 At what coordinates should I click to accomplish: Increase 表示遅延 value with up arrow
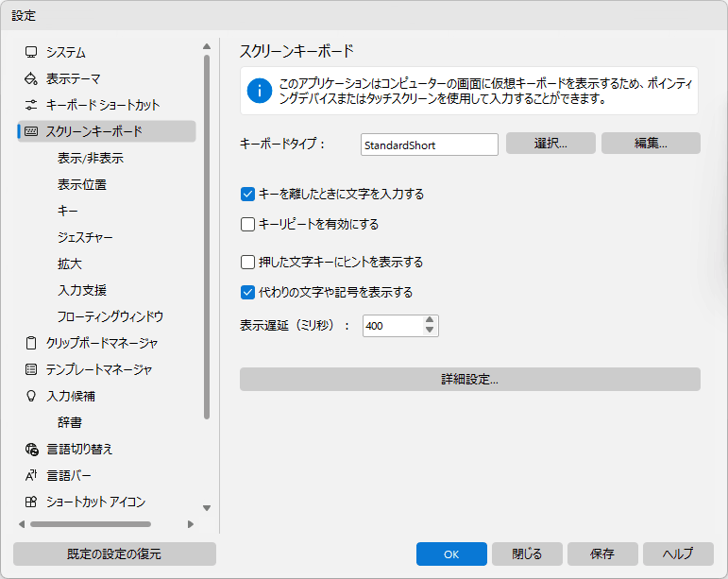tap(430, 320)
